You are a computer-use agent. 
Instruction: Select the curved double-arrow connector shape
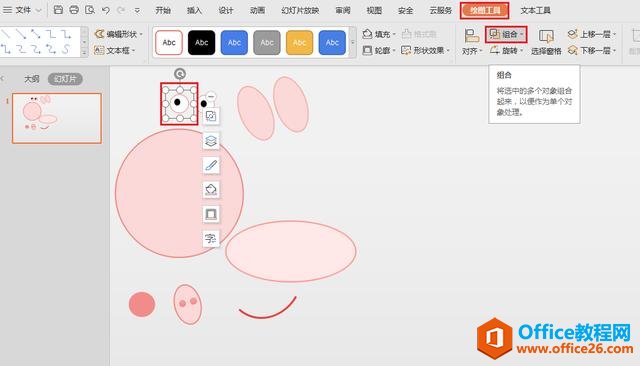pyautogui.click(x=51, y=49)
